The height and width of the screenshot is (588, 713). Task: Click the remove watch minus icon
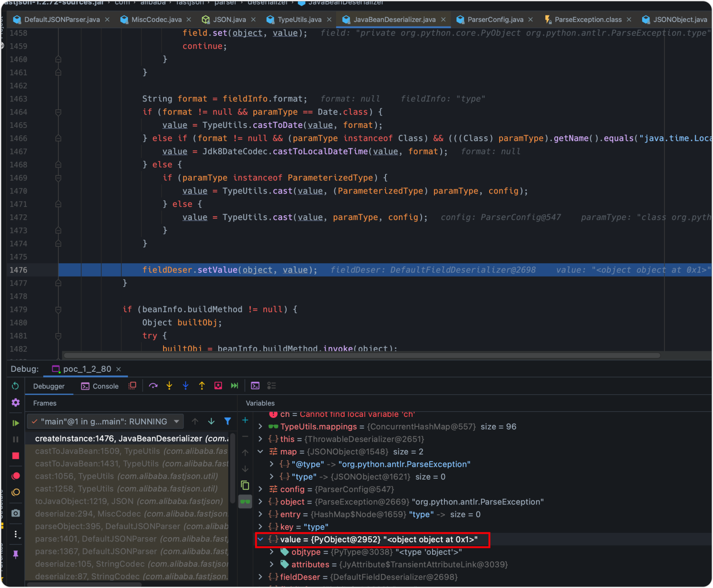(245, 436)
